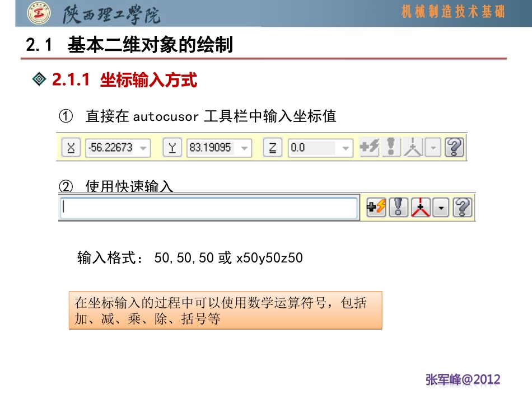Click help question mark in lower toolbar
The height and width of the screenshot is (399, 532).
pos(462,207)
